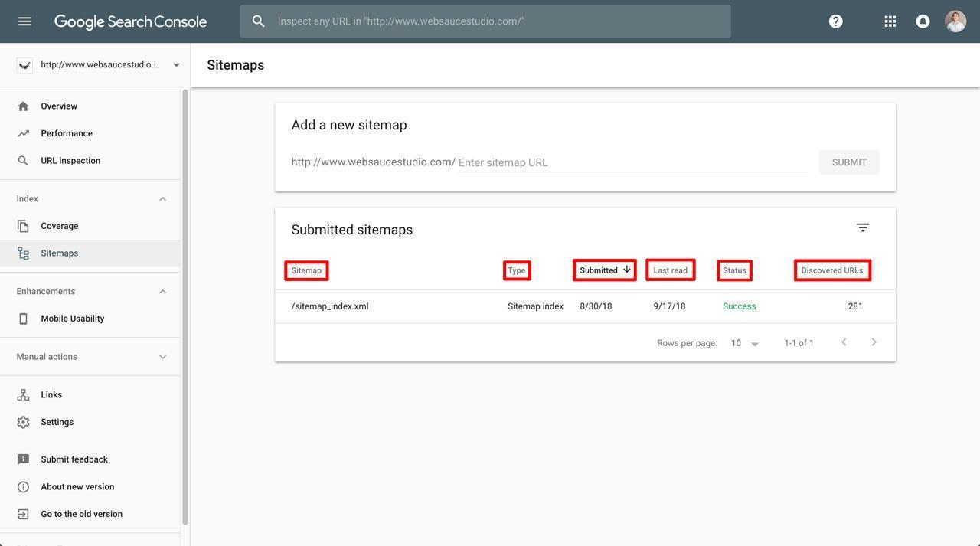The width and height of the screenshot is (980, 546).
Task: Click the 1-1 of 1 pagination text
Action: [799, 343]
